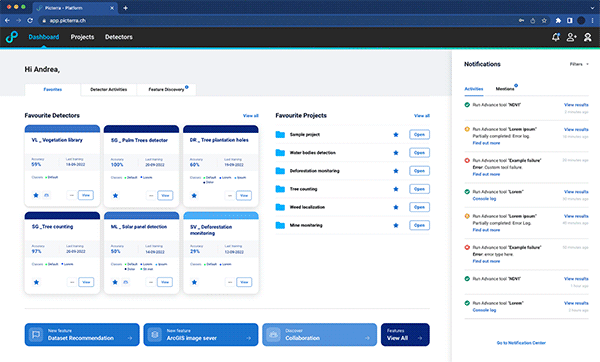Image resolution: width=600 pixels, height=362 pixels.
Task: Click star for Deforestation monitoring project
Action: [x=396, y=171]
